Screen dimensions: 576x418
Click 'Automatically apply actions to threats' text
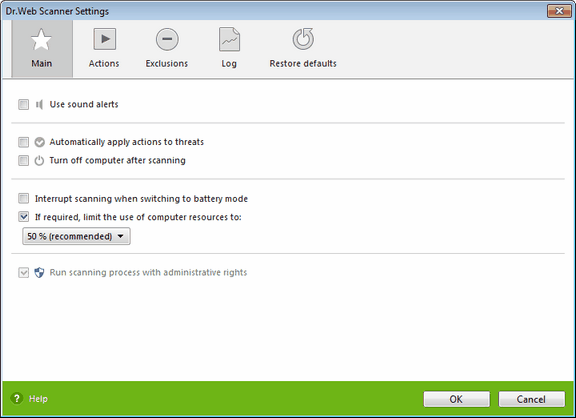(127, 142)
